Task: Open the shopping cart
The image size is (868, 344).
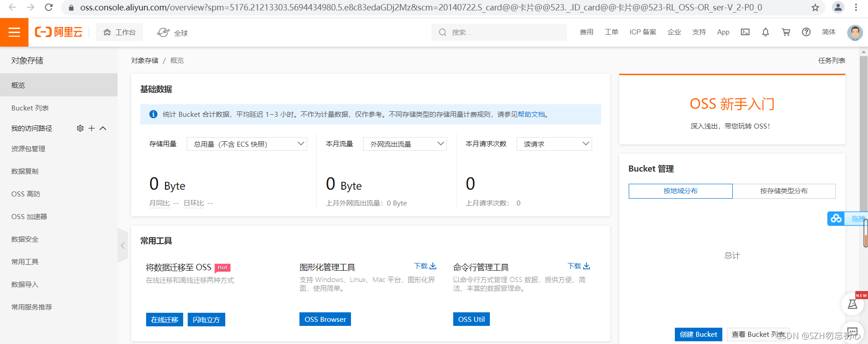Action: (x=786, y=32)
